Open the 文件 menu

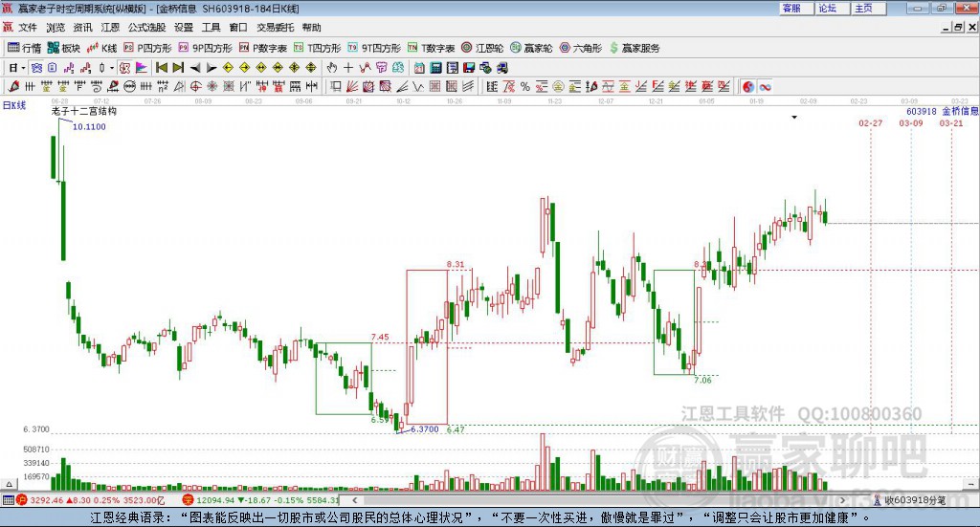[x=28, y=28]
